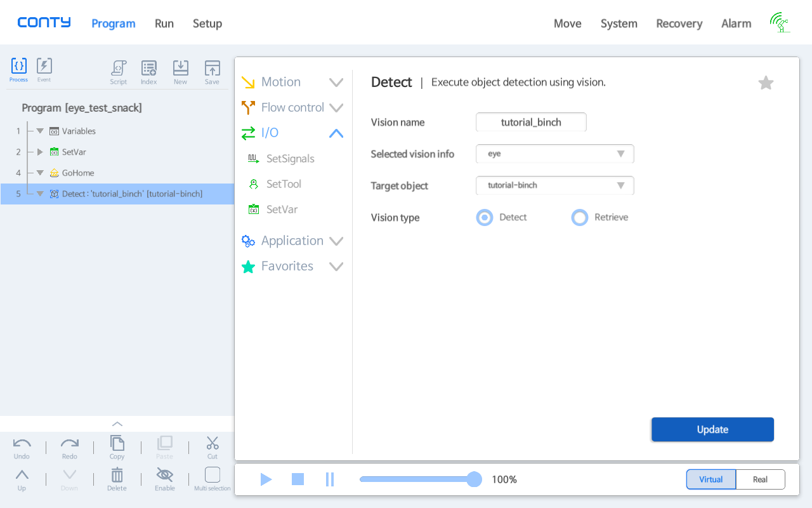Click the SetVar command icon in I/O list
Screen dimensions: 812x508
pyautogui.click(x=254, y=210)
